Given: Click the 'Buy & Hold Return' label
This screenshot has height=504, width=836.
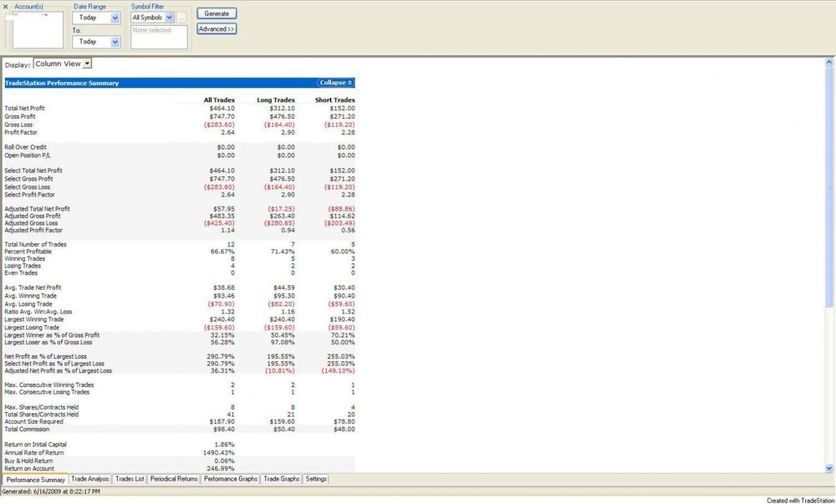Looking at the screenshot, I should (x=28, y=461).
